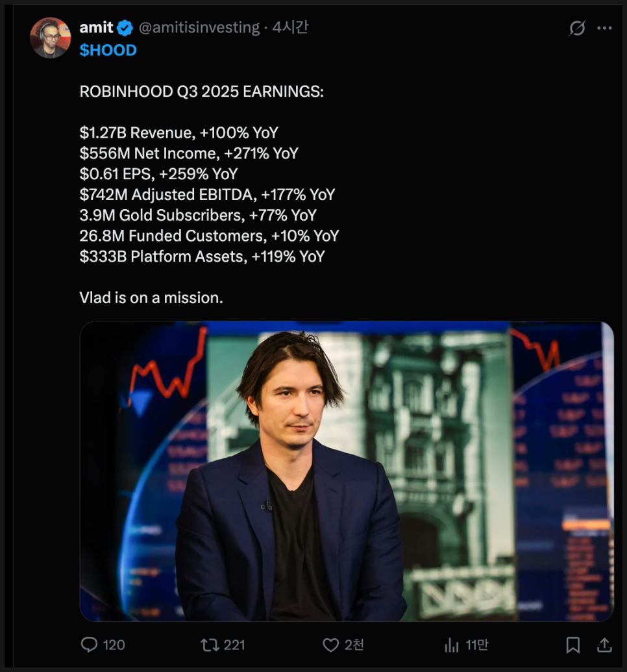Viewport: 627px width, 672px height.
Task: Click the $HOOD cashtag link
Action: (108, 51)
